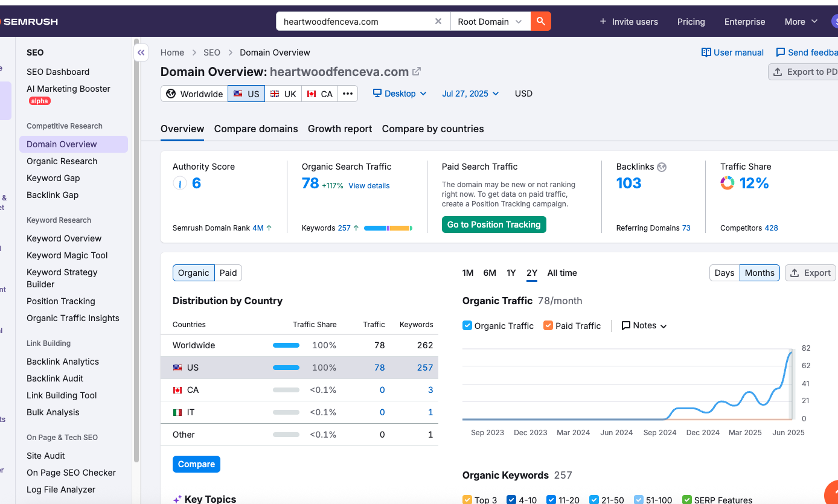
Task: Click the Keywords 257 up arrow
Action: (x=356, y=228)
